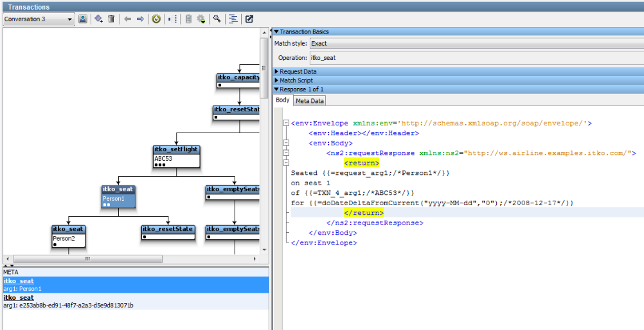This screenshot has width=644, height=330.
Task: Collapse the env:Body XML fold toggle
Action: pyautogui.click(x=286, y=143)
